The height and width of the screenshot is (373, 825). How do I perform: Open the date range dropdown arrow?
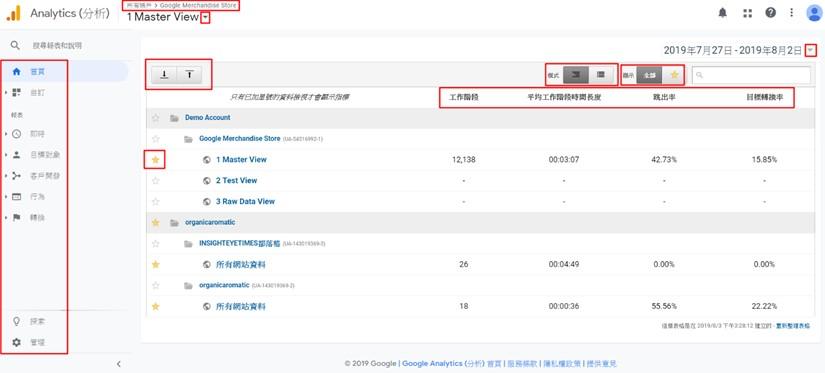(811, 51)
